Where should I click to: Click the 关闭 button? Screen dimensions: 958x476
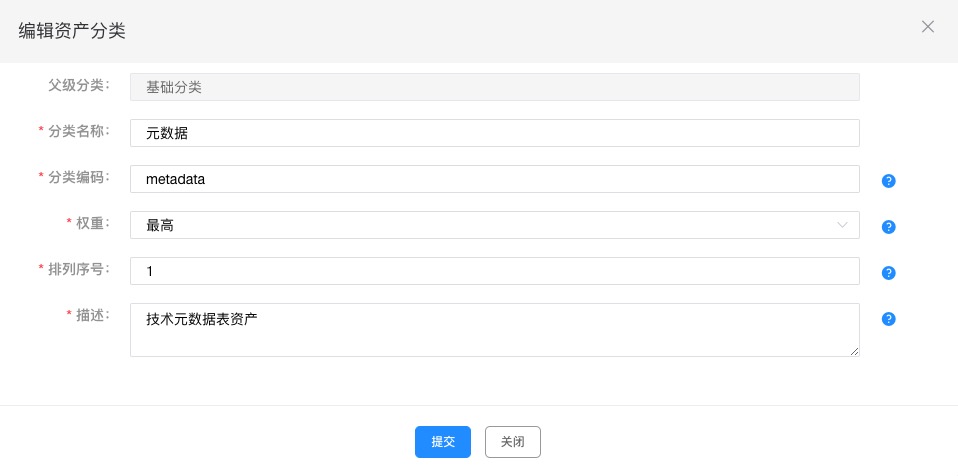point(513,442)
